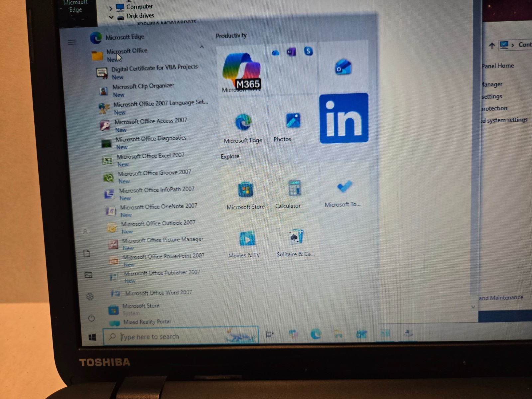Open Security and Maintenance link
Viewport: 532px width, 399px height.
pos(501,298)
